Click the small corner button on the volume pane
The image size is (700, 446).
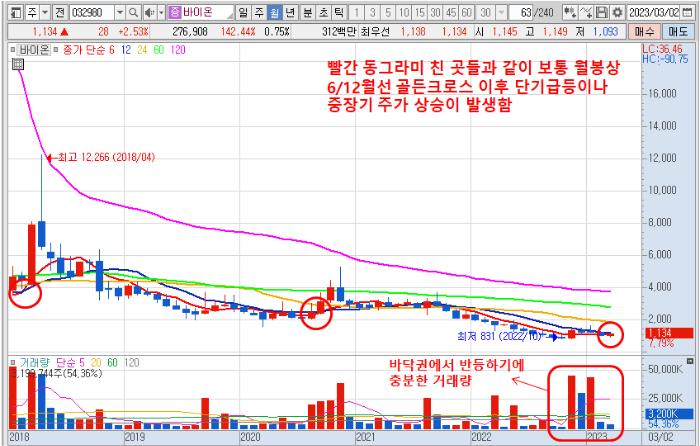pos(690,361)
